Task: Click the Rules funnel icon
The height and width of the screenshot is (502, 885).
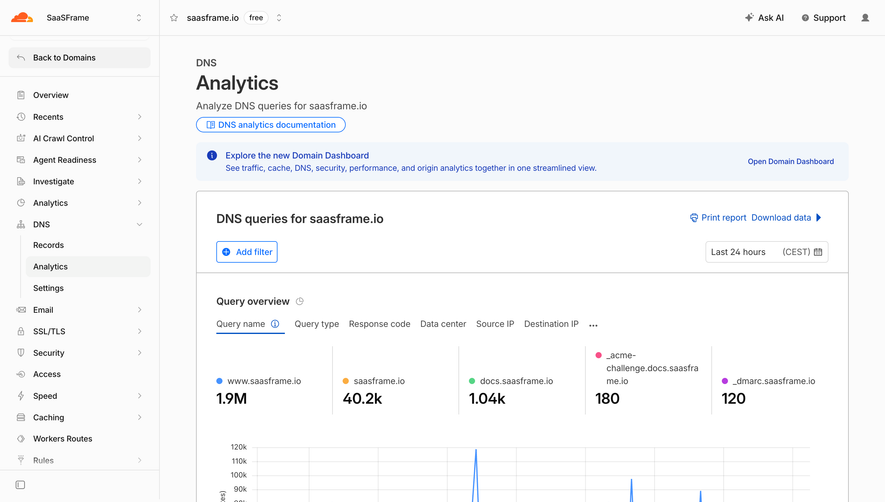Action: [x=21, y=460]
